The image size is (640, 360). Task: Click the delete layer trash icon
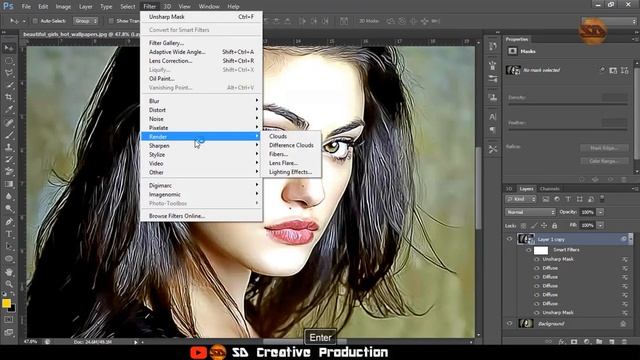tap(624, 342)
